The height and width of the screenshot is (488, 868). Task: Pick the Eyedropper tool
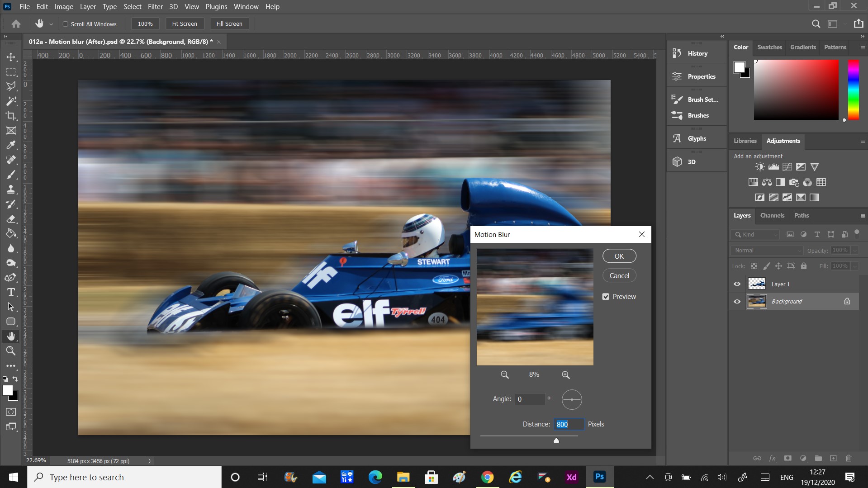point(11,145)
